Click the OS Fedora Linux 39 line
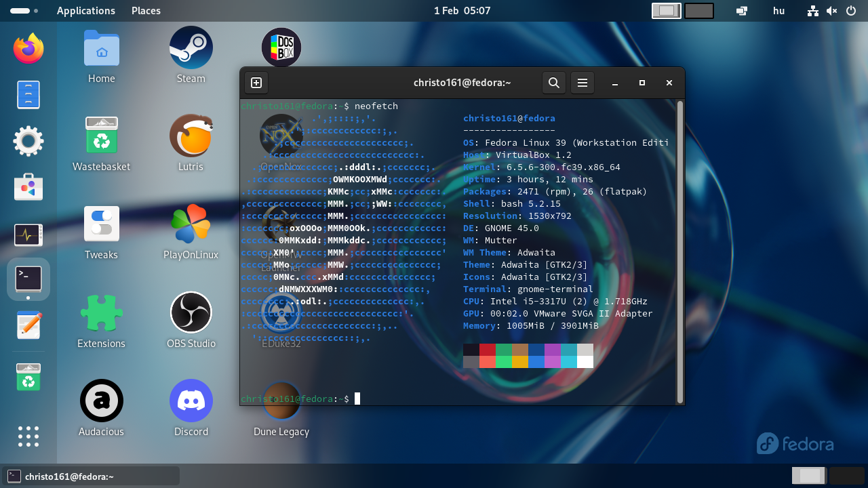 tap(566, 143)
